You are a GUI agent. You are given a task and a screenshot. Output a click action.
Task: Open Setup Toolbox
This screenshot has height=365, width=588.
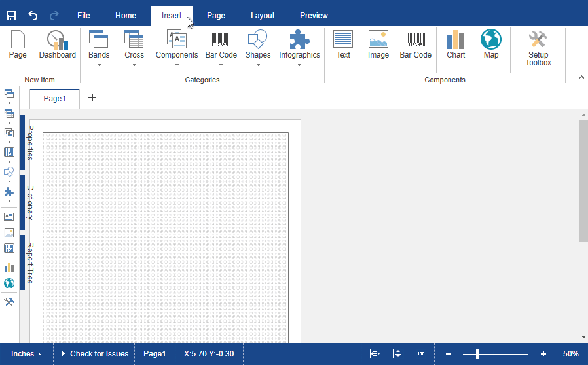(538, 48)
